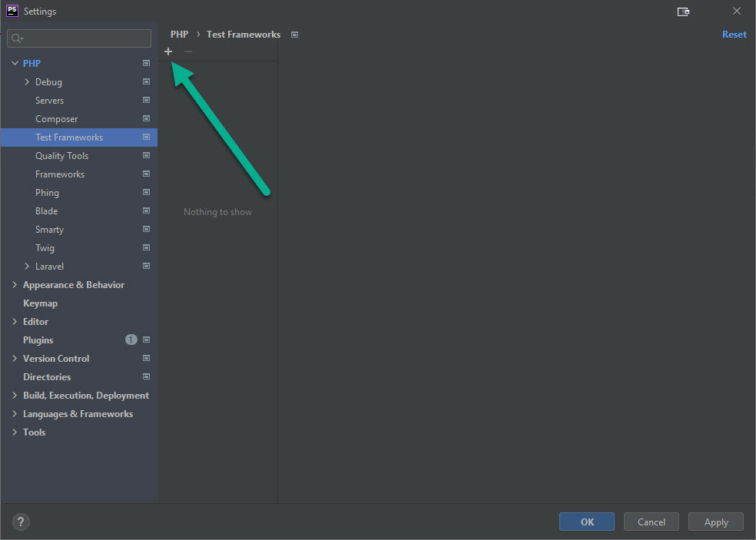Click the minus remove framework icon
This screenshot has width=756, height=540.
coord(188,51)
